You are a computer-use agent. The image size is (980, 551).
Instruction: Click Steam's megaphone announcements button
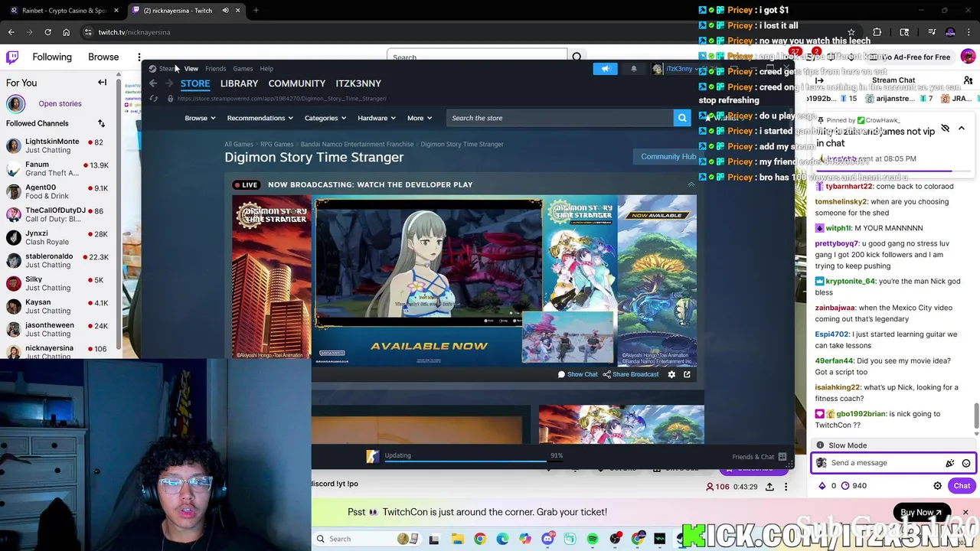pyautogui.click(x=605, y=69)
